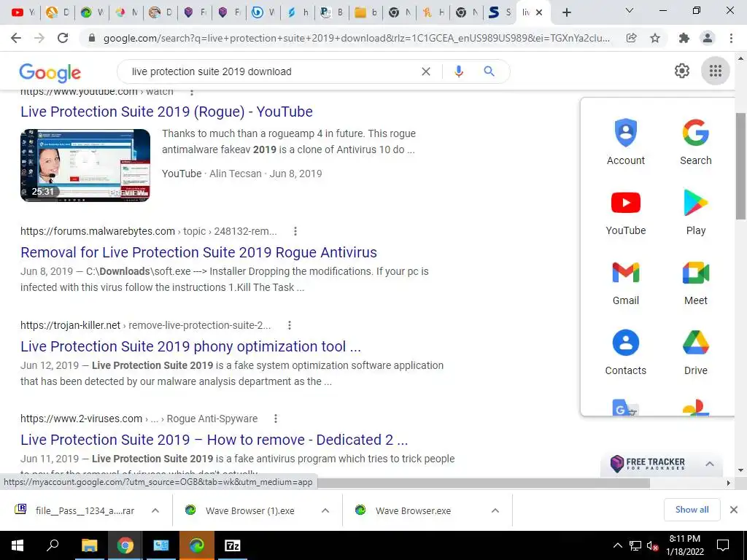Go back to previous page
747x560 pixels.
click(16, 38)
